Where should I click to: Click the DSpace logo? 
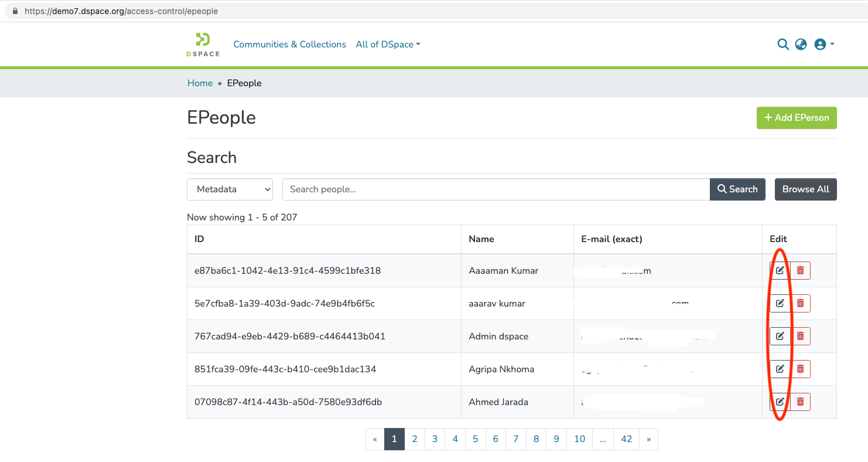203,44
